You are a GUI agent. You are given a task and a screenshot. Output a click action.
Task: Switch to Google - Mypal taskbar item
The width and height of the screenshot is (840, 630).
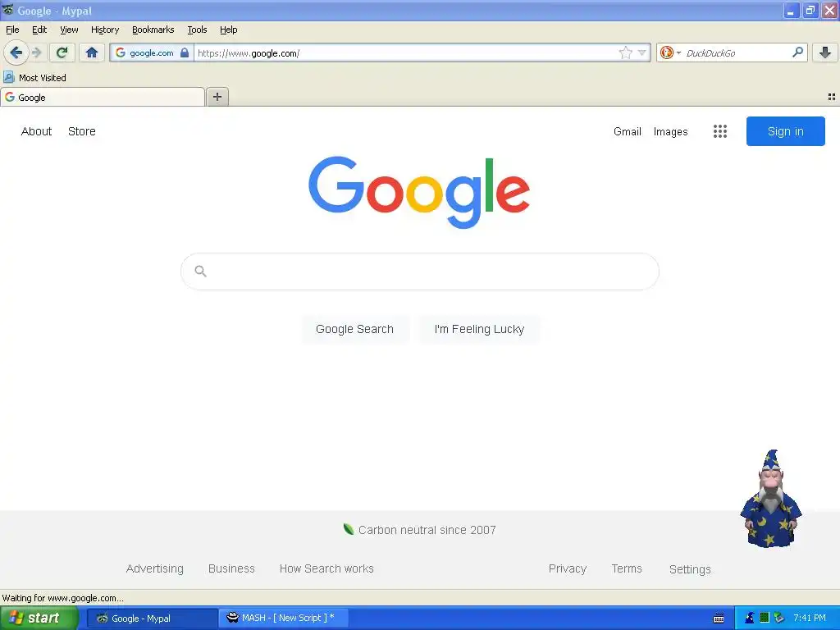pos(152,619)
